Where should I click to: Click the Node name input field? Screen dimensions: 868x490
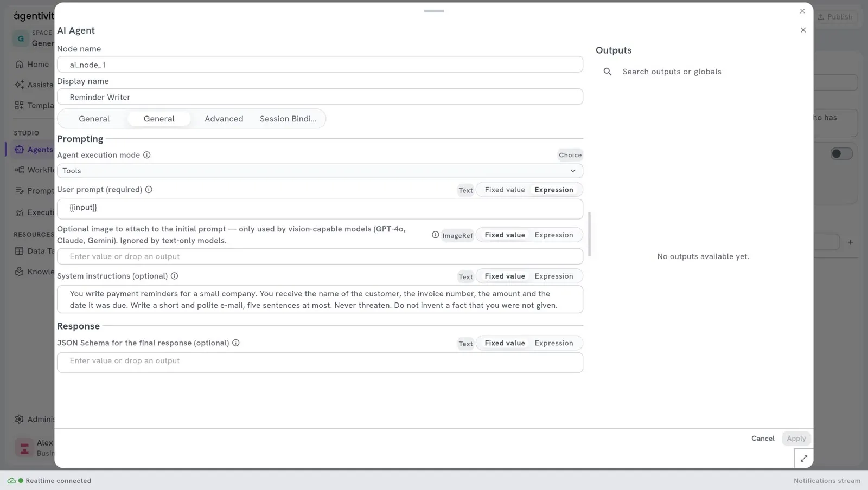pyautogui.click(x=320, y=65)
